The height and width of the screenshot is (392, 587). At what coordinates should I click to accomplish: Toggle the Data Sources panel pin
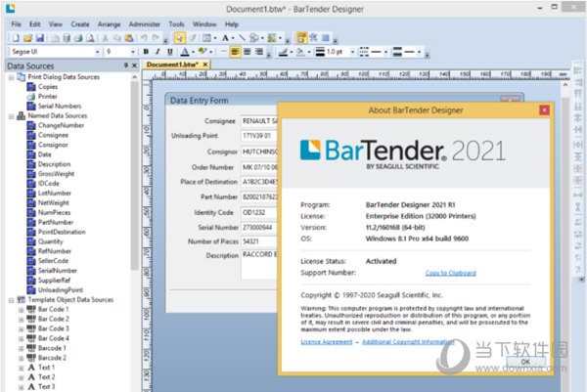click(126, 65)
